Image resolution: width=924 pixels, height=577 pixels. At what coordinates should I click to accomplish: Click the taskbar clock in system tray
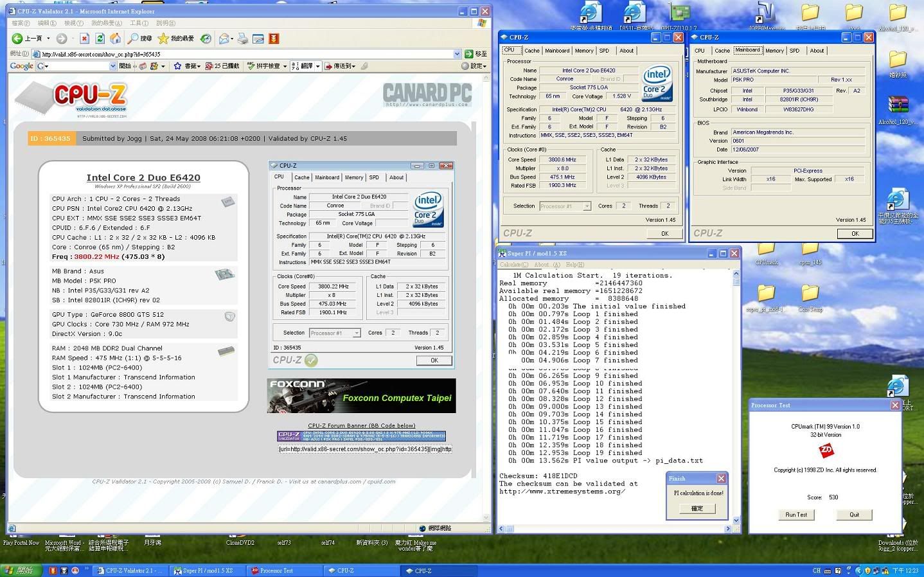pyautogui.click(x=905, y=571)
